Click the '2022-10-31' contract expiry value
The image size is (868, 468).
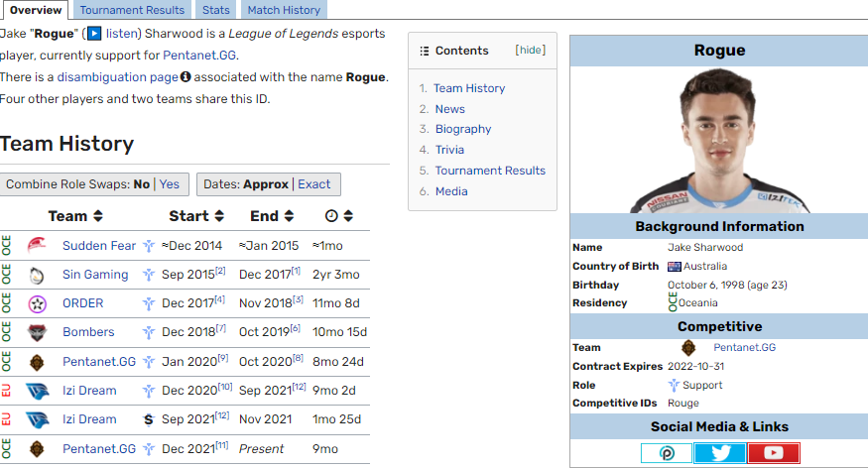[695, 366]
